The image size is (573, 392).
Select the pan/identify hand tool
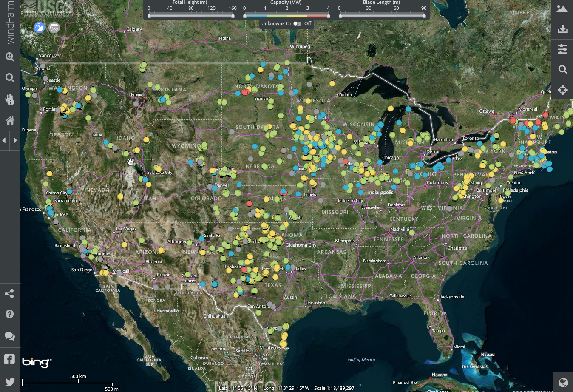(x=10, y=99)
